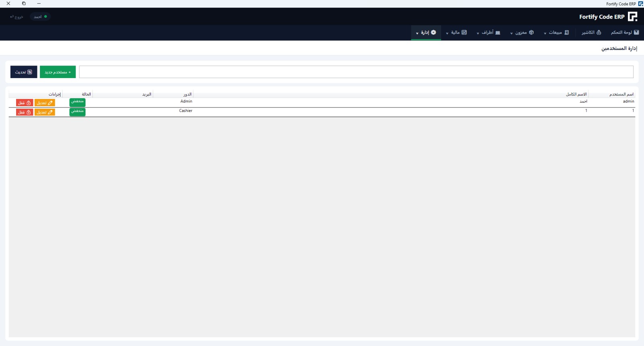Image resolution: width=644 pixels, height=346 pixels.
Task: Click قفل lock button for admin row
Action: 25,103
